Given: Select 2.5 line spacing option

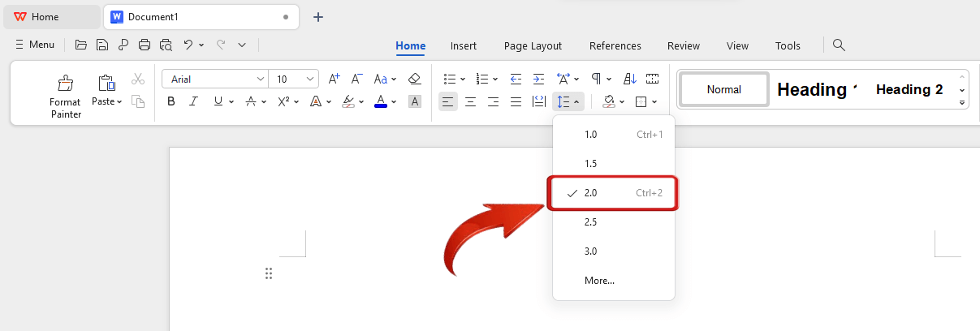Looking at the screenshot, I should (x=614, y=222).
